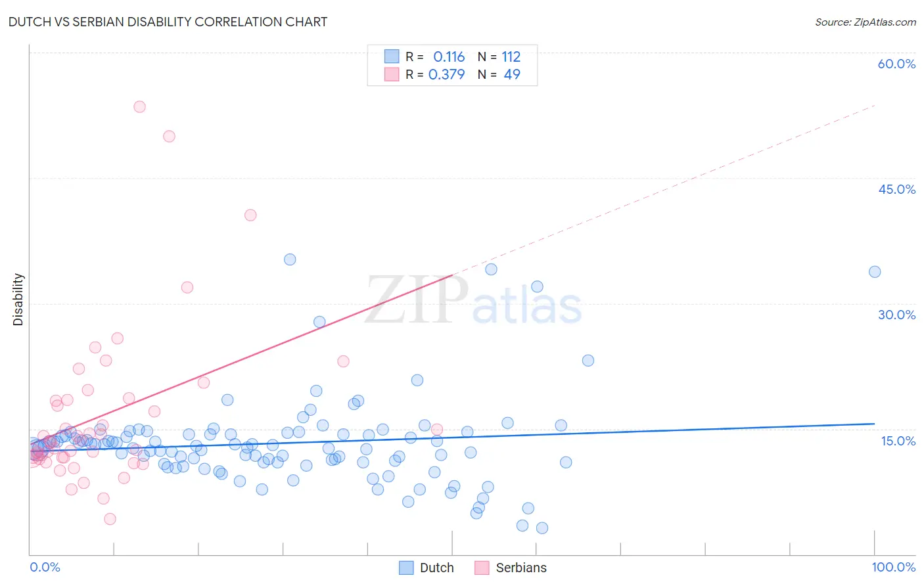Click the rightmost blue Dutch data point
The width and height of the screenshot is (924, 586).
(x=875, y=272)
